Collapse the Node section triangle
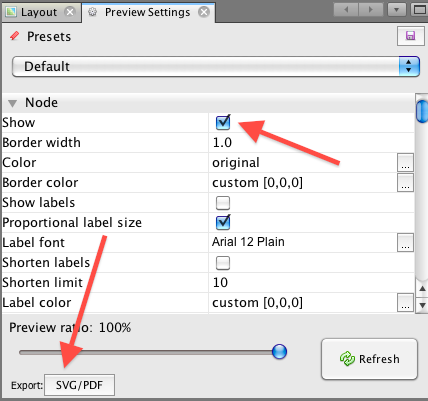428x401 pixels. (x=13, y=103)
